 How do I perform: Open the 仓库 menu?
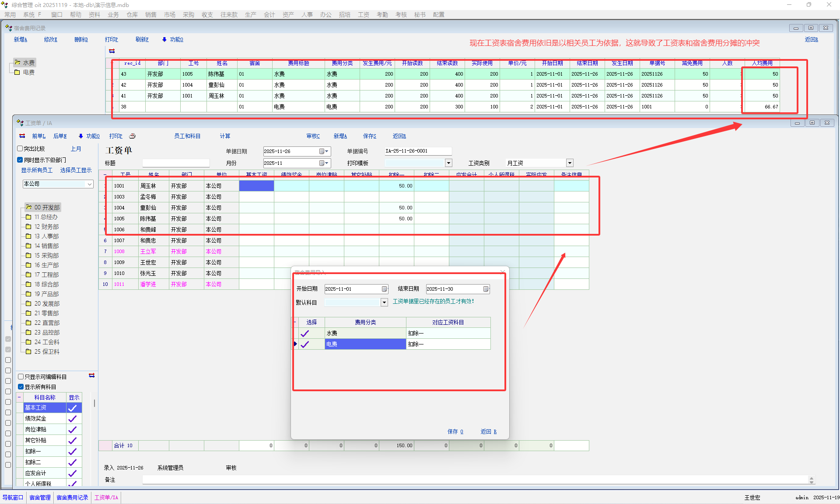pos(132,14)
